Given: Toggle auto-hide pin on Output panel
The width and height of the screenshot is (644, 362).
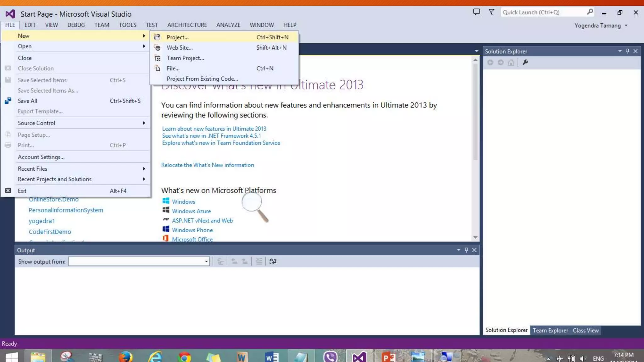Looking at the screenshot, I should [x=466, y=250].
